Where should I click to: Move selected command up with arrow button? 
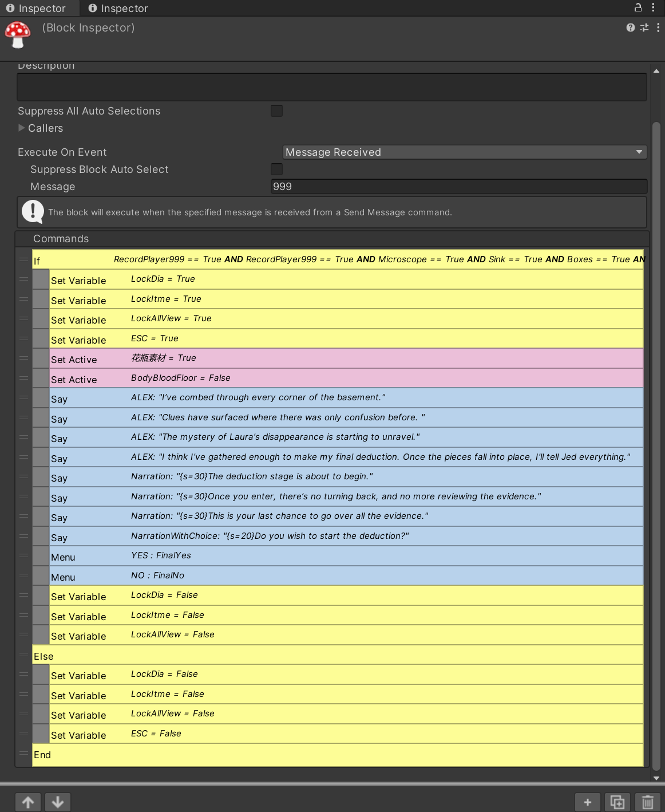[x=28, y=802]
